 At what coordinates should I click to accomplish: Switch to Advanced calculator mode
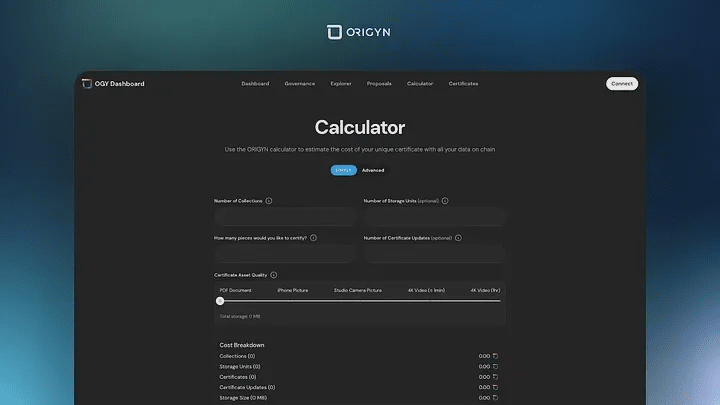(373, 170)
